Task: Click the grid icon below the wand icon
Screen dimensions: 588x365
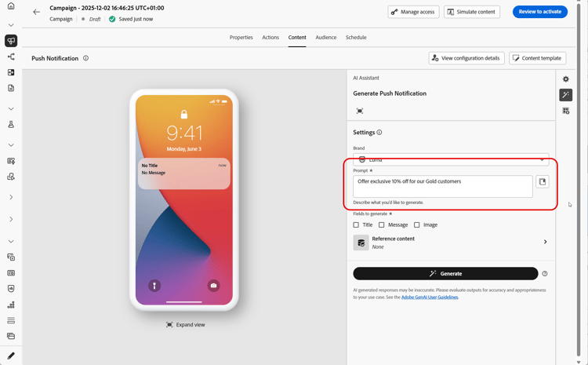Action: coord(565,111)
